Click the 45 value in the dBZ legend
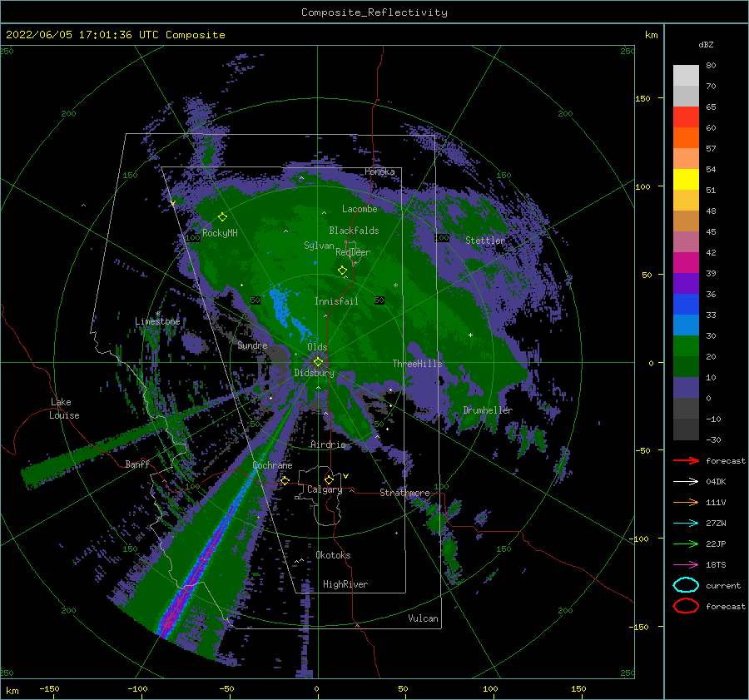The height and width of the screenshot is (700, 749). coord(711,231)
